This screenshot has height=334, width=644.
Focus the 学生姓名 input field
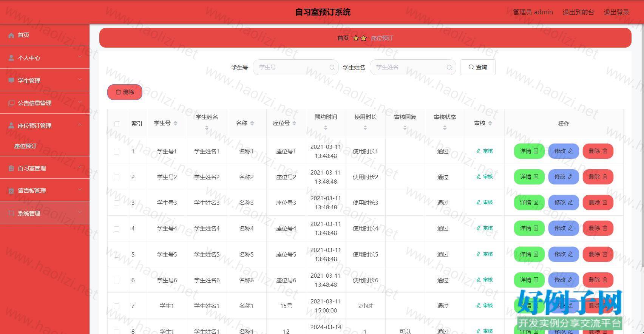coord(409,67)
